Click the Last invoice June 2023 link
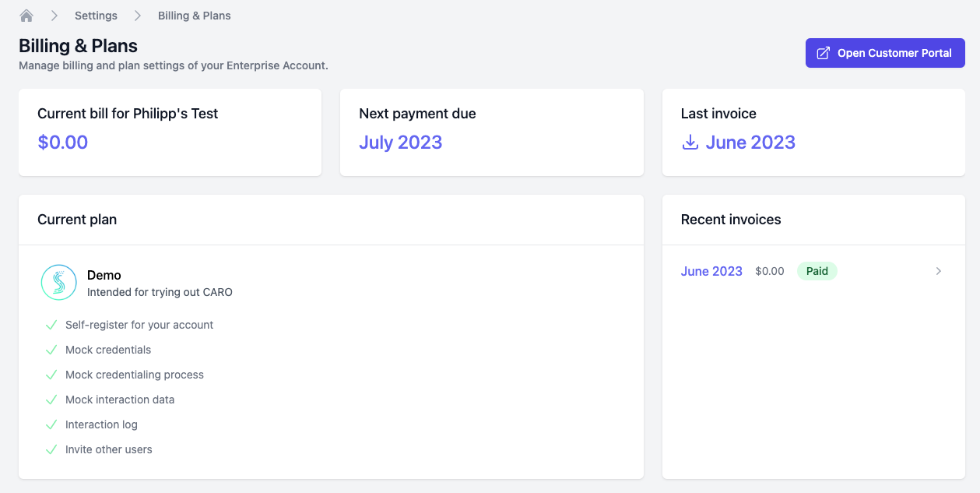This screenshot has width=980, height=493. click(750, 143)
